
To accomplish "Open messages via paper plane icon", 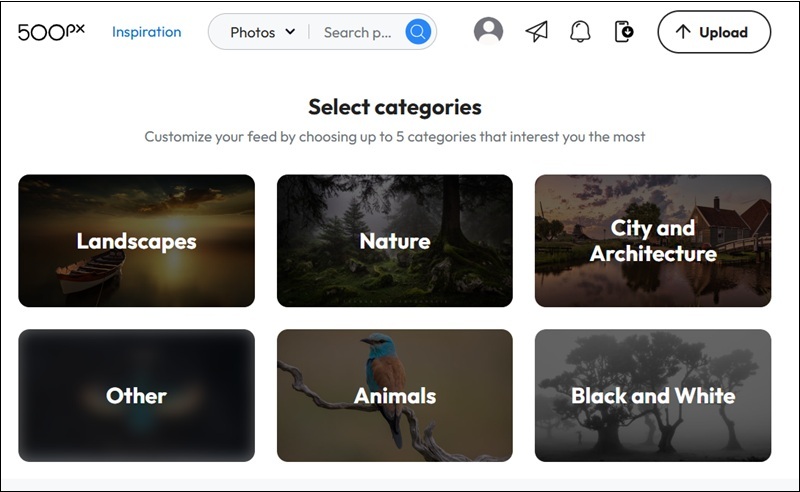I will click(537, 32).
